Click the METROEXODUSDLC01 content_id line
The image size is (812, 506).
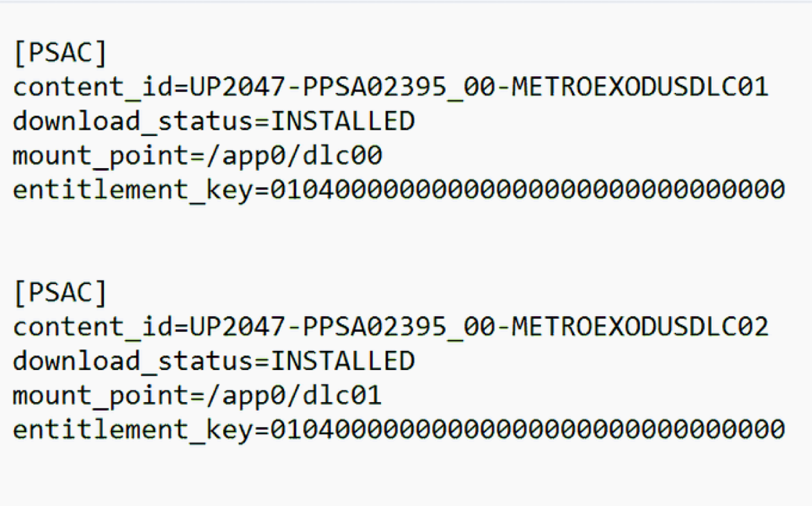pos(391,87)
